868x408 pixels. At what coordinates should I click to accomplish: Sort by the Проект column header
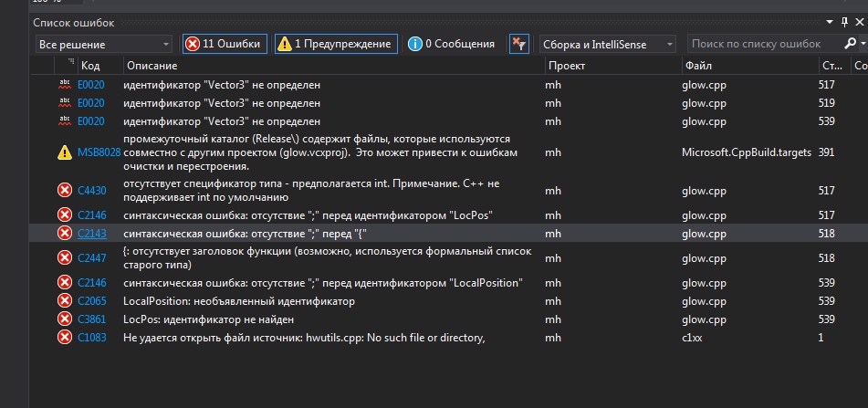coord(613,66)
